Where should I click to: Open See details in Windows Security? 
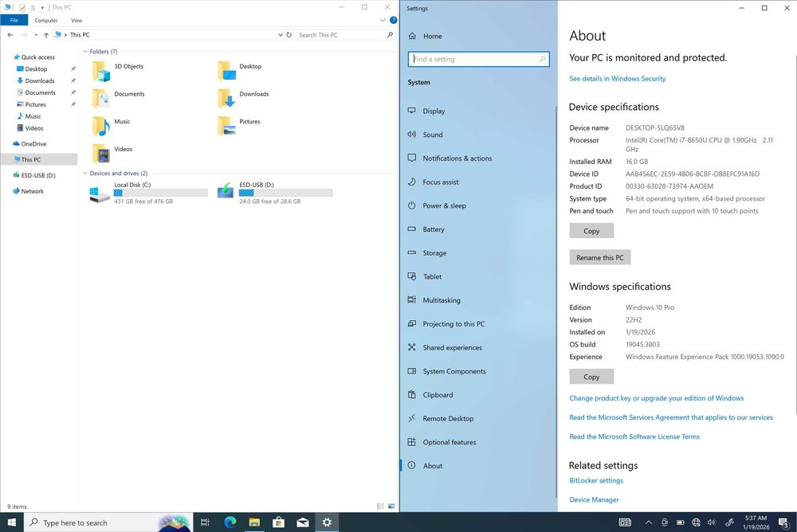tap(617, 78)
